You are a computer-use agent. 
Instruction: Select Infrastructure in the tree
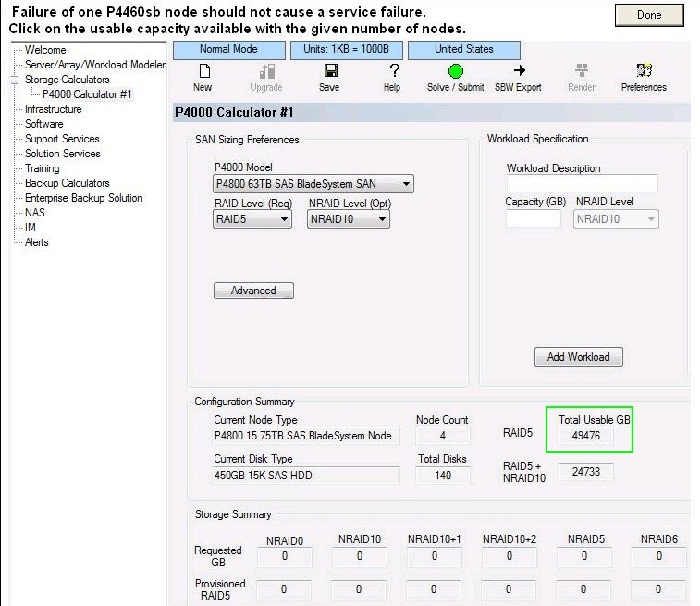click(x=53, y=109)
